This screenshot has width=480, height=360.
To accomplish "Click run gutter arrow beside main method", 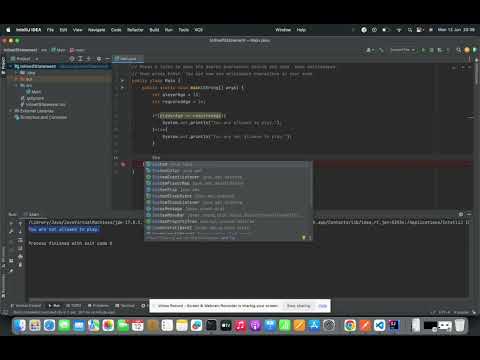I will pyautogui.click(x=122, y=88).
